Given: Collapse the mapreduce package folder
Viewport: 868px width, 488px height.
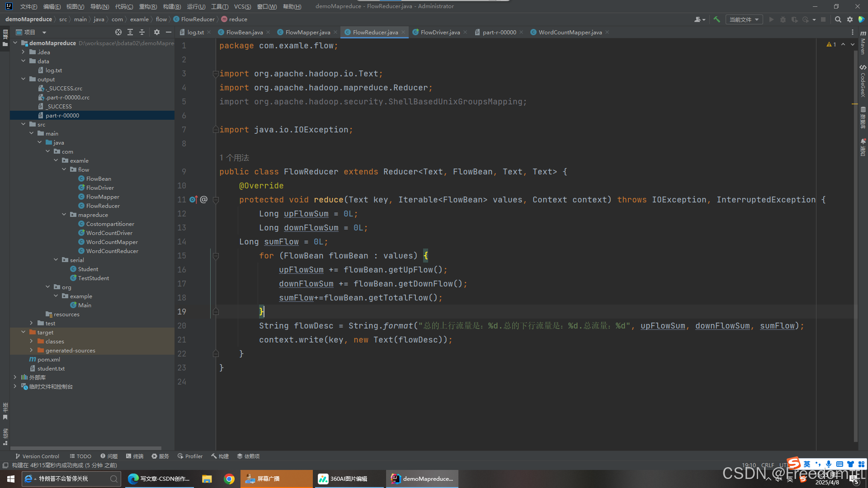Looking at the screenshot, I should 64,215.
